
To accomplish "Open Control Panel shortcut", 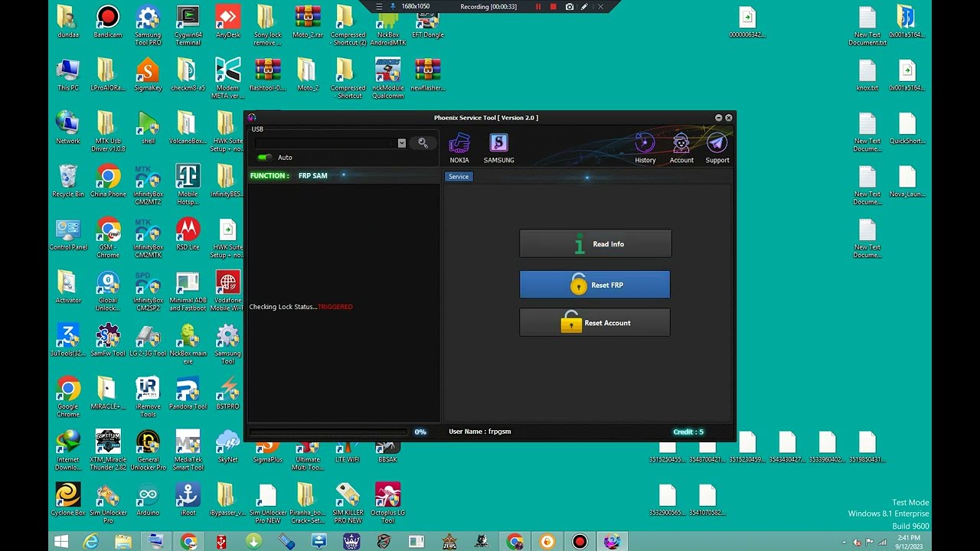I will [x=68, y=234].
